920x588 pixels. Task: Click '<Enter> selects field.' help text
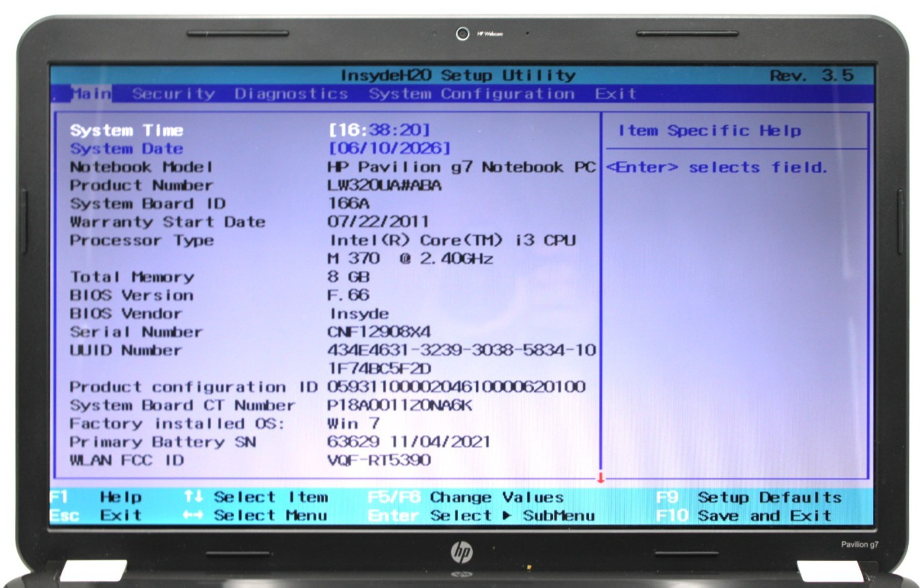coord(717,167)
